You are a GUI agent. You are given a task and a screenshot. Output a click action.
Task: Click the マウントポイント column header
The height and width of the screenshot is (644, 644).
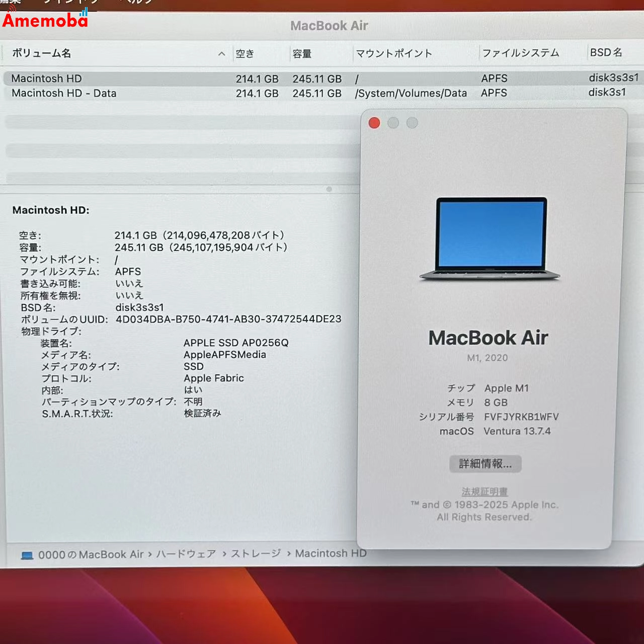point(394,53)
